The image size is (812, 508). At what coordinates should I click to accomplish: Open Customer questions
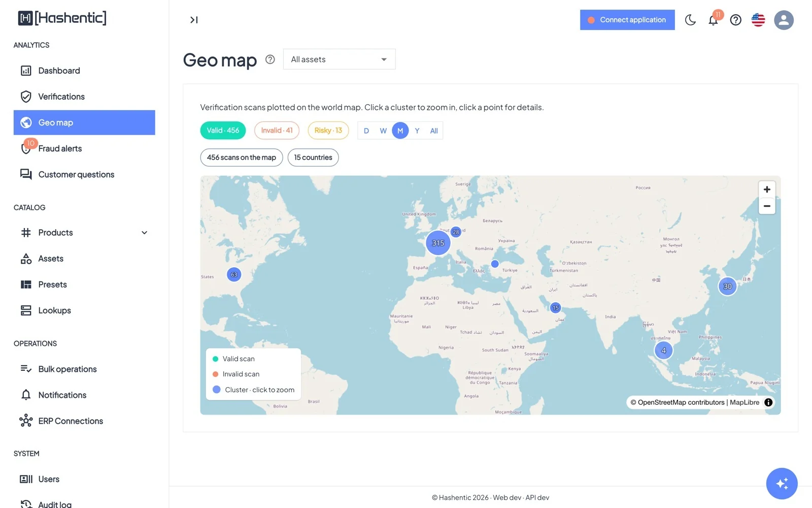point(84,174)
